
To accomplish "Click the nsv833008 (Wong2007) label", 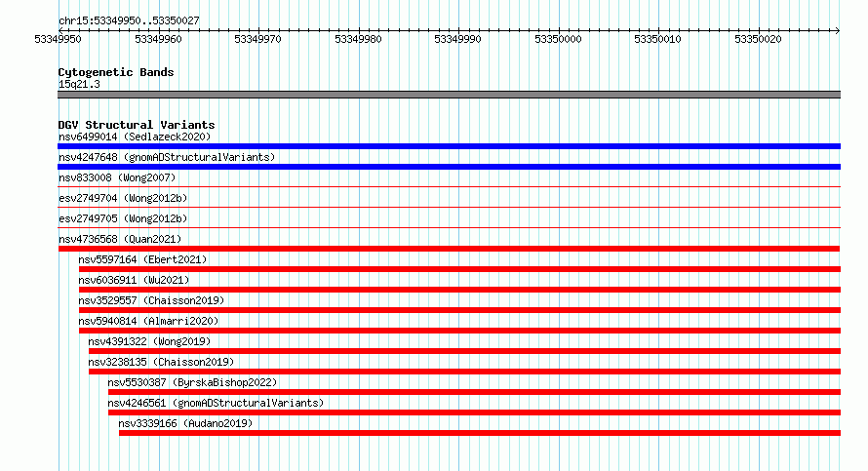I will pos(117,177).
